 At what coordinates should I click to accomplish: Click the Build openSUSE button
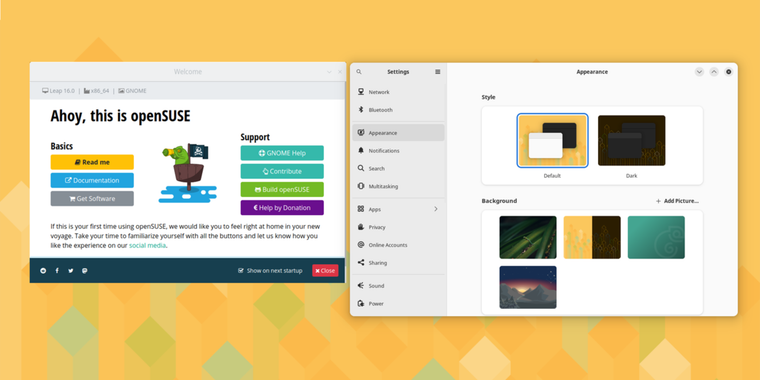[x=282, y=189]
